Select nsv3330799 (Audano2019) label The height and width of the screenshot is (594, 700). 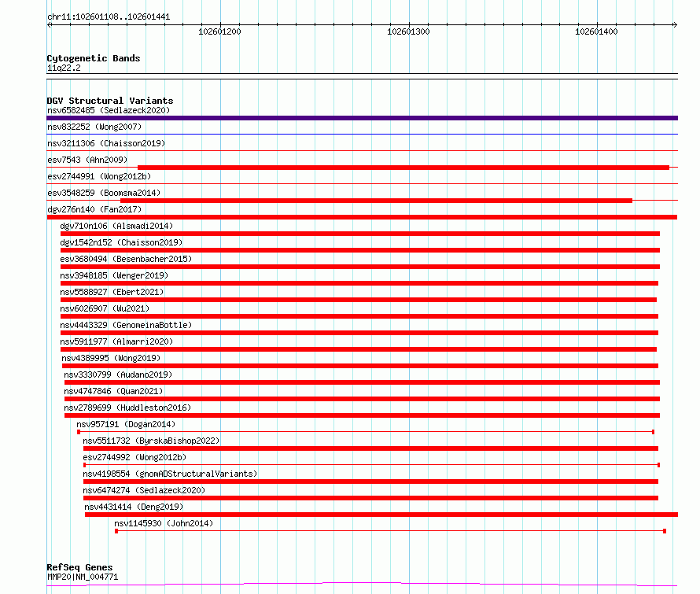click(118, 374)
